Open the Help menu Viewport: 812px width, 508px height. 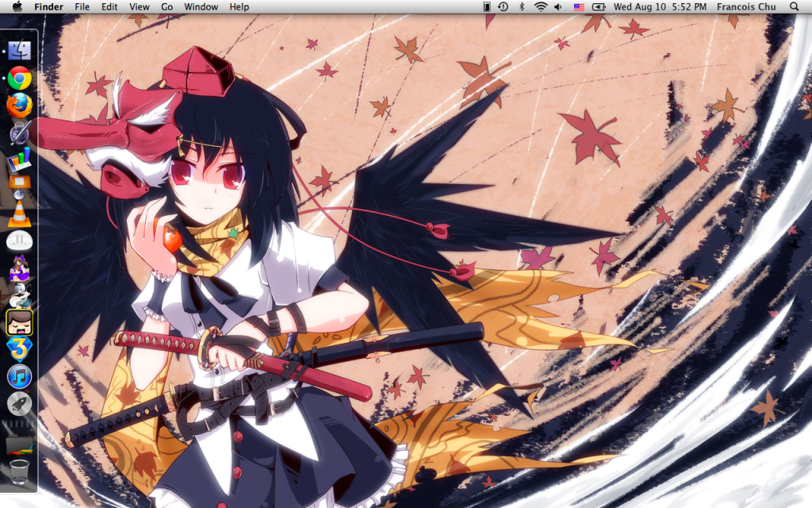pos(239,6)
